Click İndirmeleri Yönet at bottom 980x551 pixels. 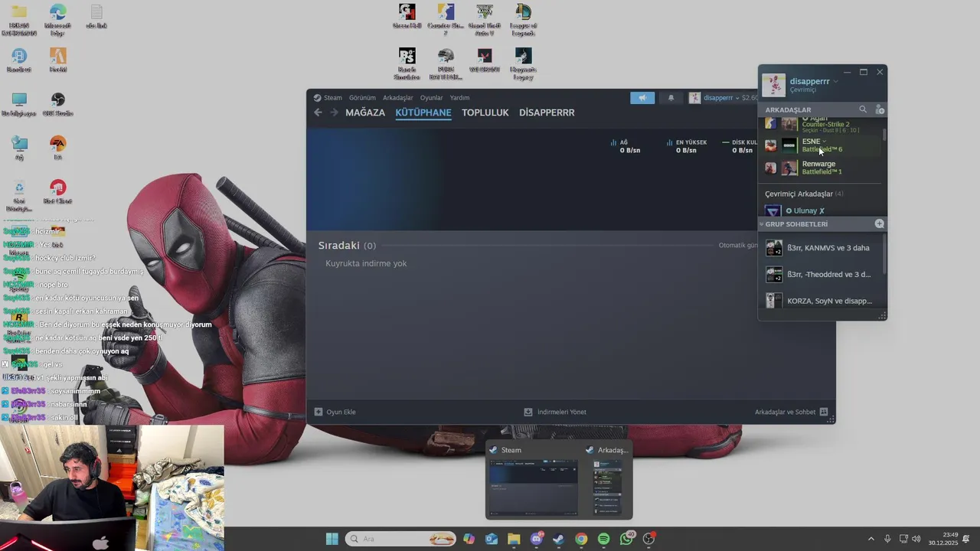[x=555, y=412]
